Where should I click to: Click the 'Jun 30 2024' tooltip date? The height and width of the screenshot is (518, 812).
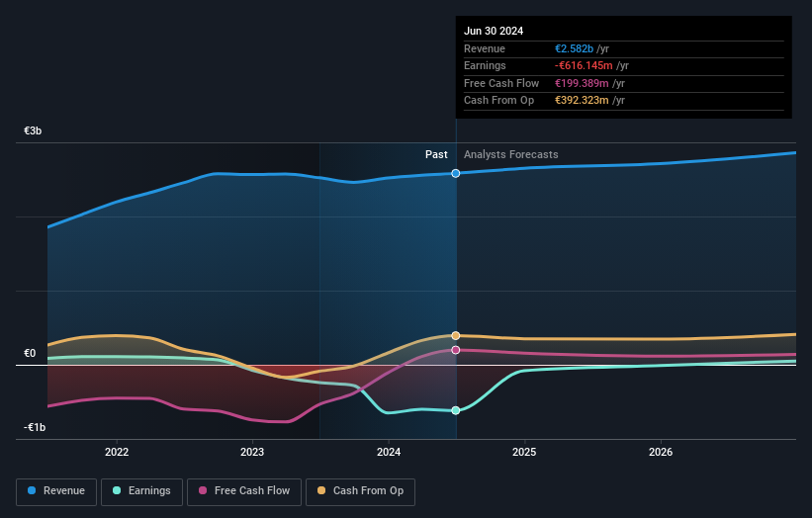pos(494,31)
